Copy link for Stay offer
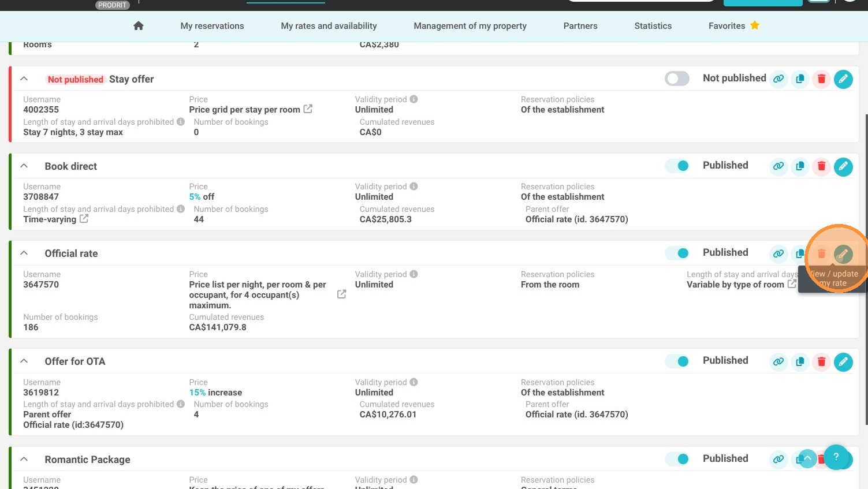This screenshot has width=868, height=489. click(x=778, y=79)
